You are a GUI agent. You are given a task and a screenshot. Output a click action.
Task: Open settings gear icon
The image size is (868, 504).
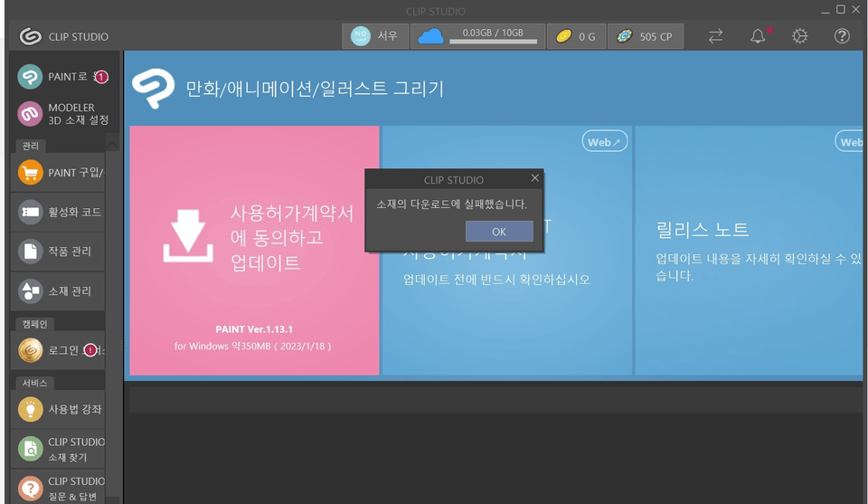pyautogui.click(x=799, y=36)
